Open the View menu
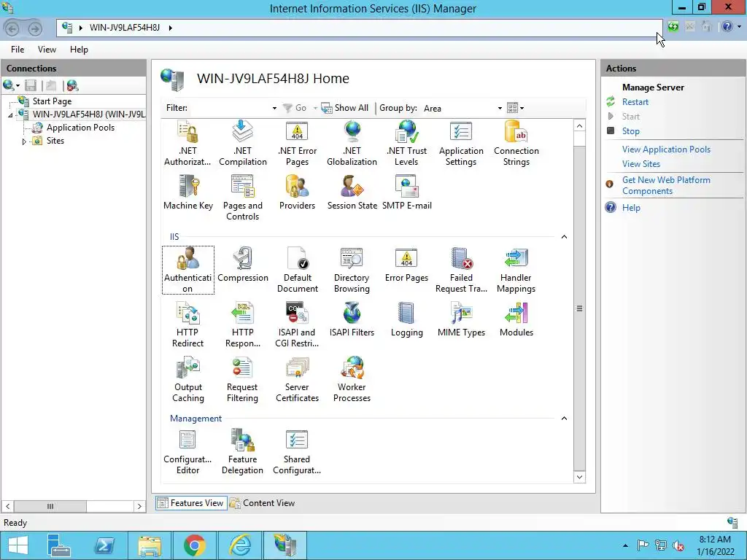 pos(47,50)
